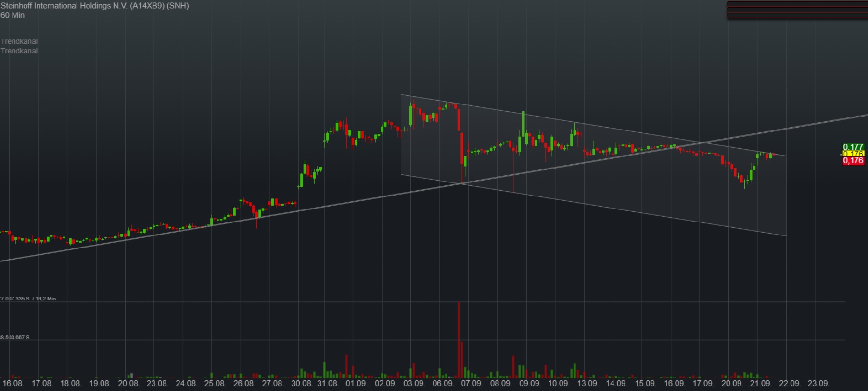Click the 08.09. date on time axis
The height and width of the screenshot is (391, 868).
[x=501, y=384]
